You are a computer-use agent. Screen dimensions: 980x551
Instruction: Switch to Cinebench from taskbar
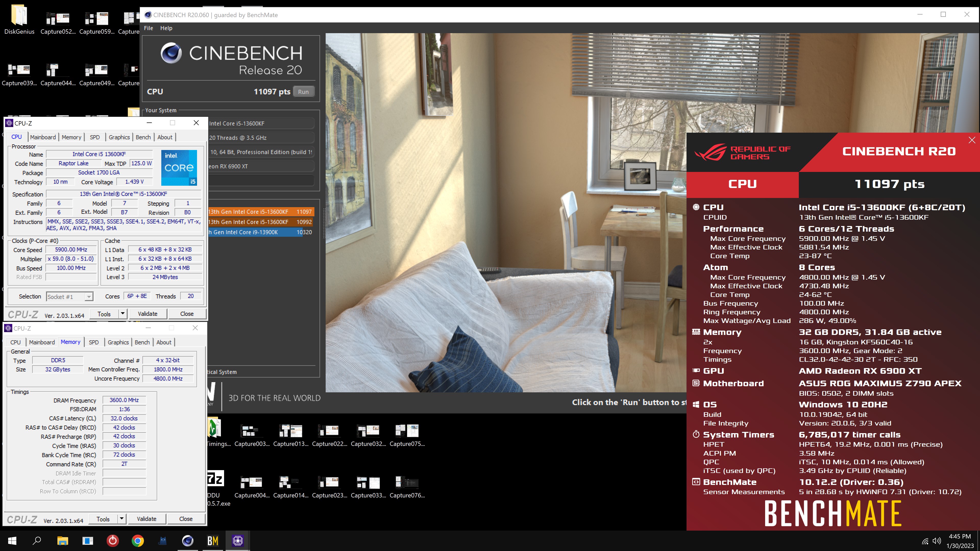188,541
